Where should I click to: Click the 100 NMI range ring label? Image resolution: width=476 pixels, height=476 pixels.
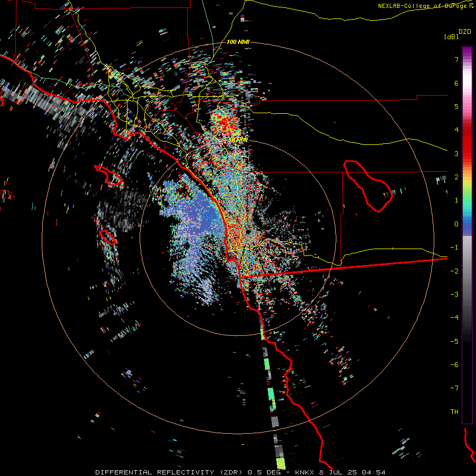(238, 42)
